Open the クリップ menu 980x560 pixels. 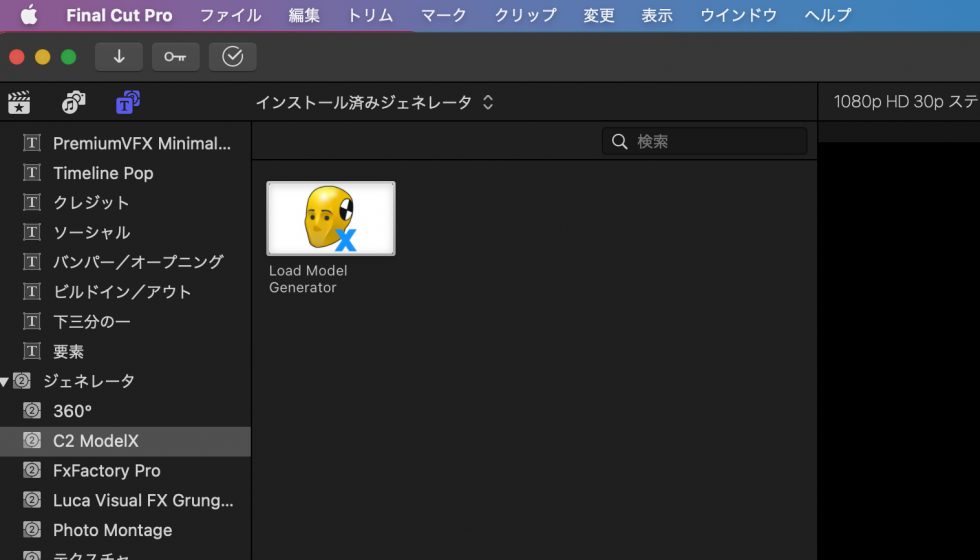pyautogui.click(x=525, y=15)
